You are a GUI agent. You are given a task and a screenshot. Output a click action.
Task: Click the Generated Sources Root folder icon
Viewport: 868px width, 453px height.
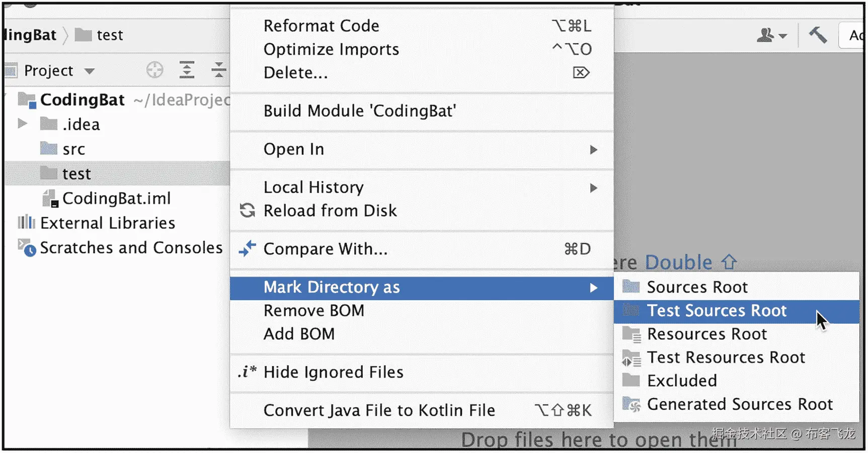[631, 404]
